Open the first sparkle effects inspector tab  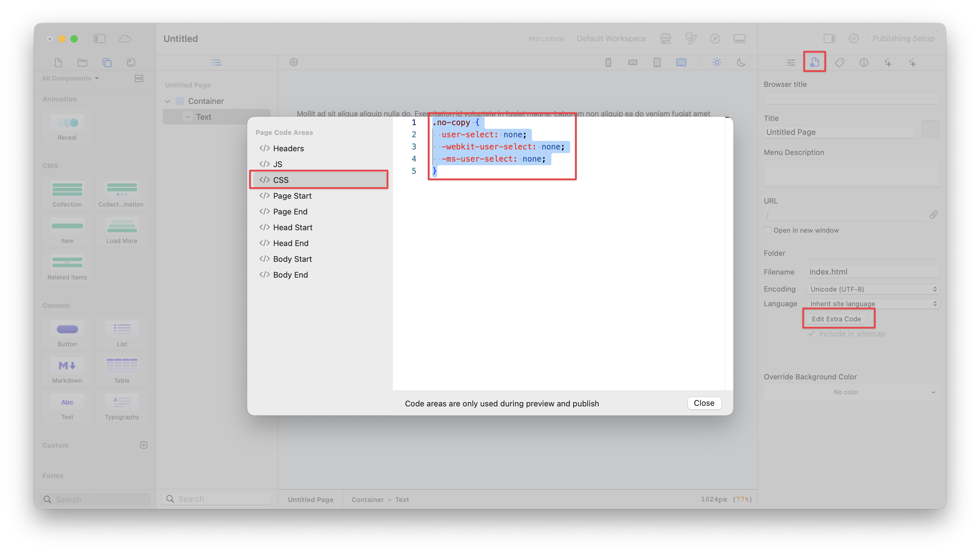[888, 62]
